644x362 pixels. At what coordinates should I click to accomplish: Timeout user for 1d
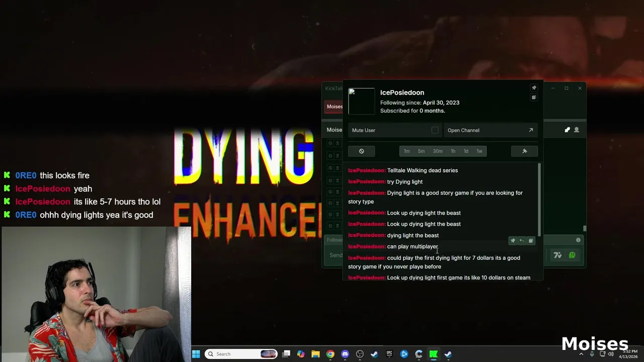[x=466, y=151]
